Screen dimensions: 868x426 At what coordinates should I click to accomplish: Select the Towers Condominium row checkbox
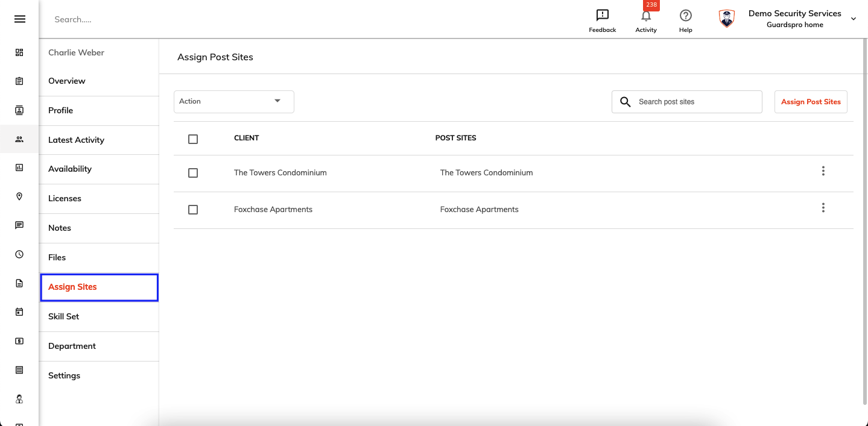pos(193,173)
